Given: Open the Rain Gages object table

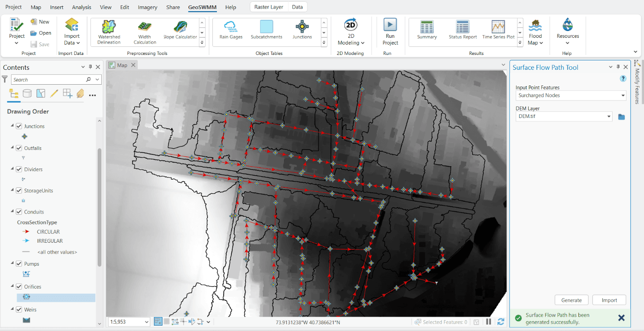Looking at the screenshot, I should coord(231,31).
